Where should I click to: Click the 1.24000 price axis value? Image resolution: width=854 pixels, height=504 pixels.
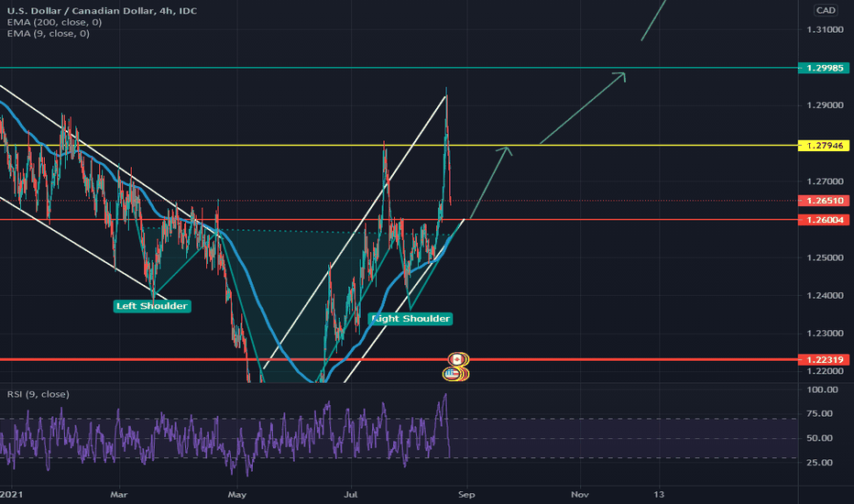pyautogui.click(x=825, y=295)
